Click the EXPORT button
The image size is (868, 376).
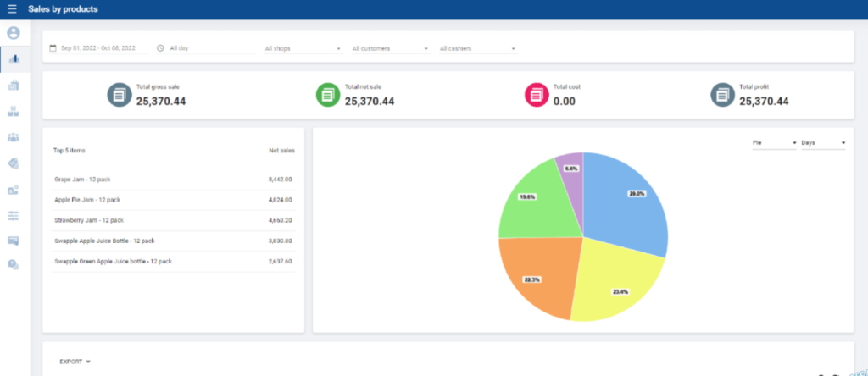coord(75,362)
